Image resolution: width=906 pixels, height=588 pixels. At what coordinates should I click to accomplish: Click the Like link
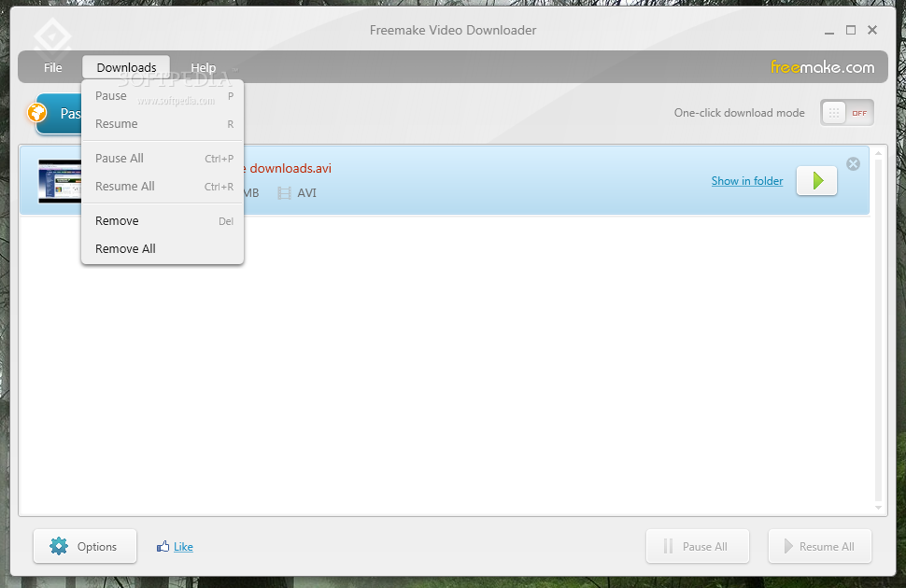pyautogui.click(x=183, y=546)
